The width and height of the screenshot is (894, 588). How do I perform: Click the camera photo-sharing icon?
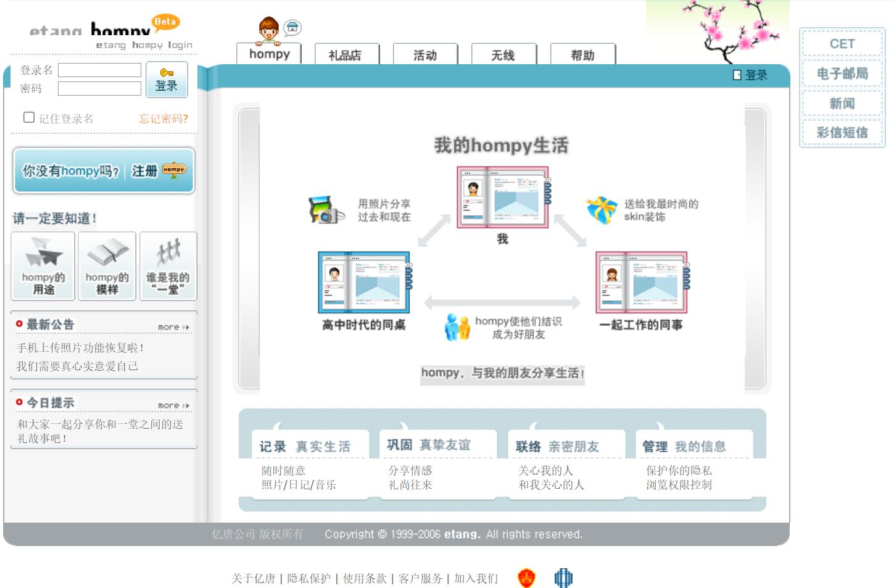pyautogui.click(x=325, y=211)
